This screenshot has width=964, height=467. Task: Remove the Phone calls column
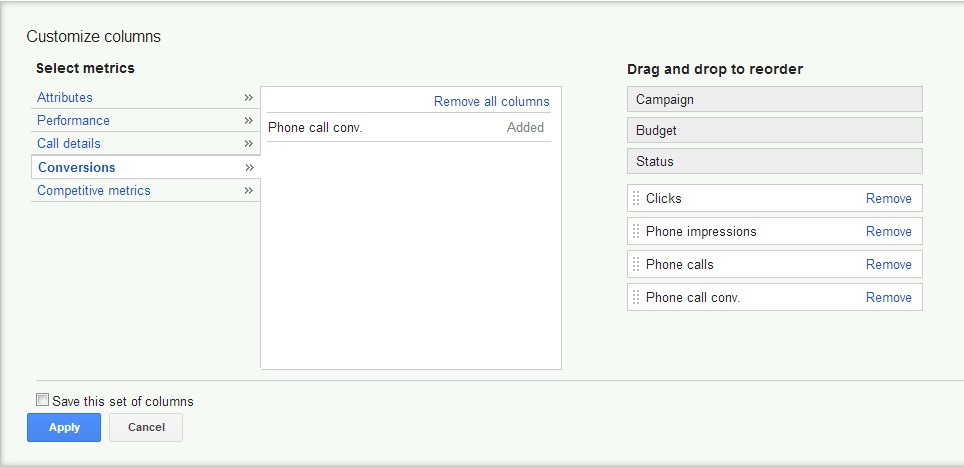[888, 265]
